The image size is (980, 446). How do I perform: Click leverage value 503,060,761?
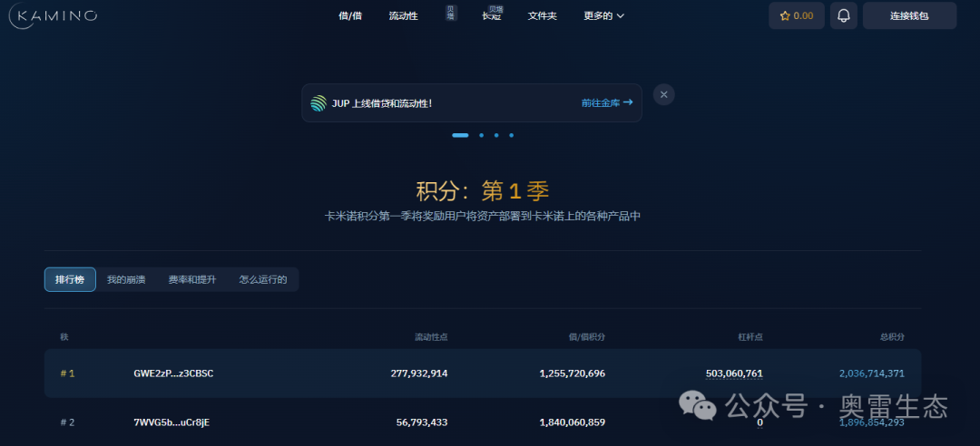coord(734,373)
